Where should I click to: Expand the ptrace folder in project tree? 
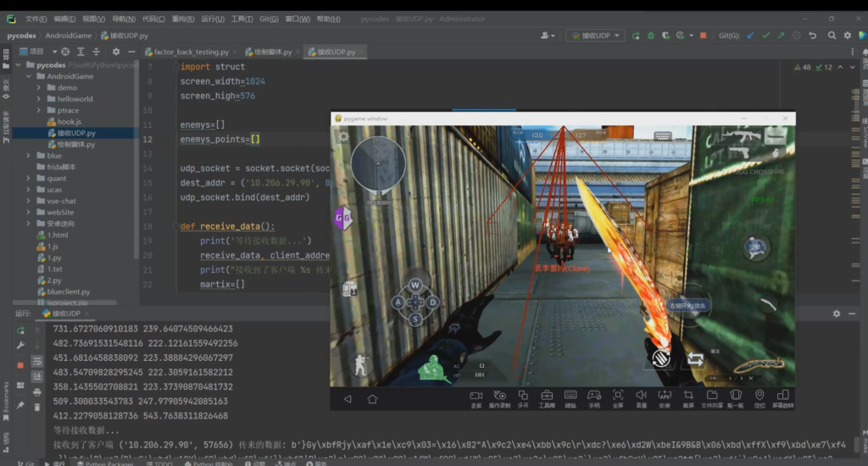pyautogui.click(x=39, y=110)
